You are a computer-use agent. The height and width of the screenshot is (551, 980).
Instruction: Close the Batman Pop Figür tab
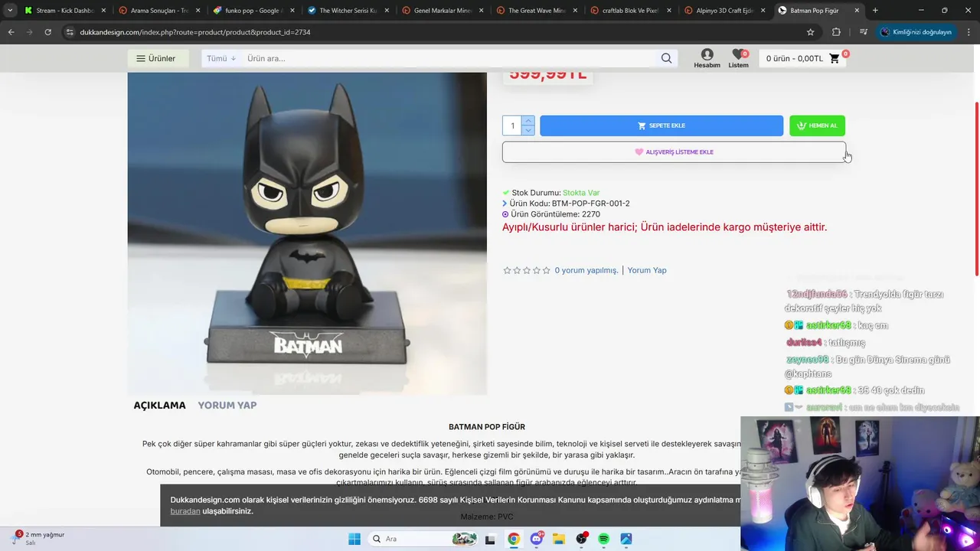[857, 11]
